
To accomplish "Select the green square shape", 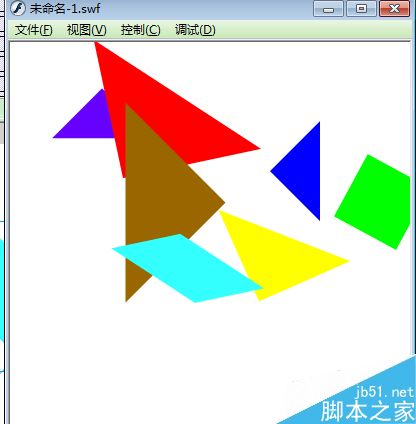I will [375, 202].
